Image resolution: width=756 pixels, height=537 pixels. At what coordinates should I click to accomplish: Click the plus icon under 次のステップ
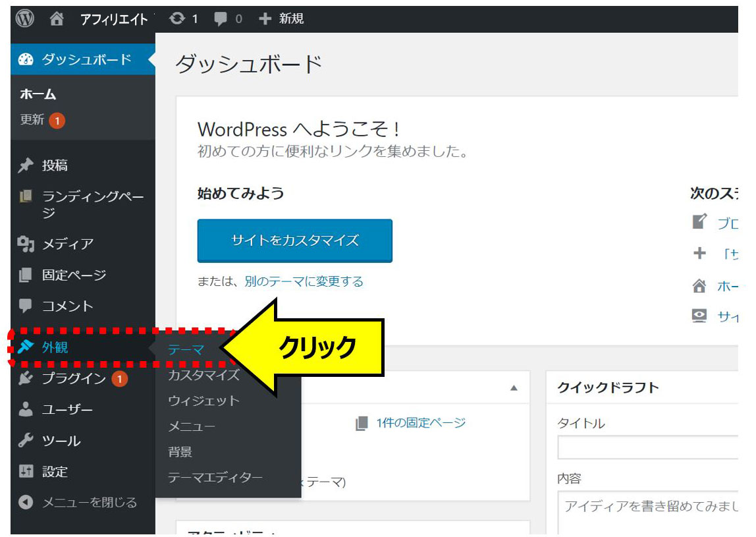699,253
